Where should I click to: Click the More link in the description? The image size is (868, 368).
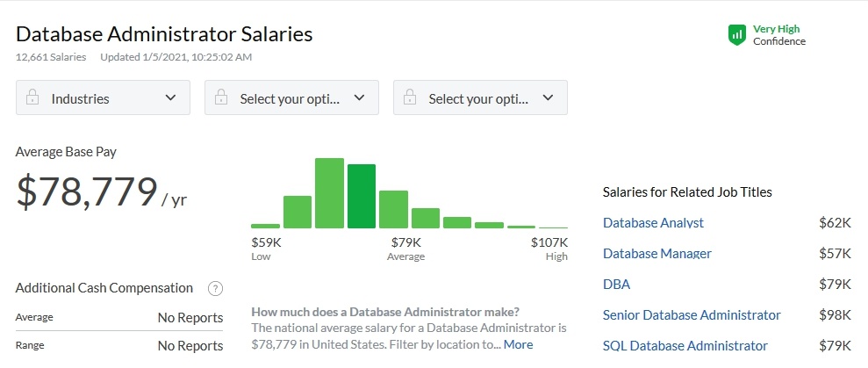tap(518, 344)
